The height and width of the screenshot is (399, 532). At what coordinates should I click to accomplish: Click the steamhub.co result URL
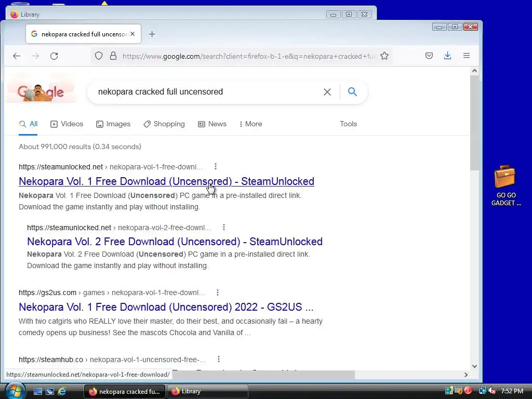112,360
